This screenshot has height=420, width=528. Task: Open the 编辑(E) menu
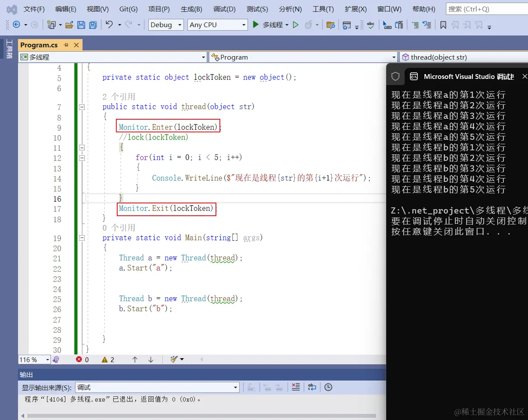click(x=66, y=9)
